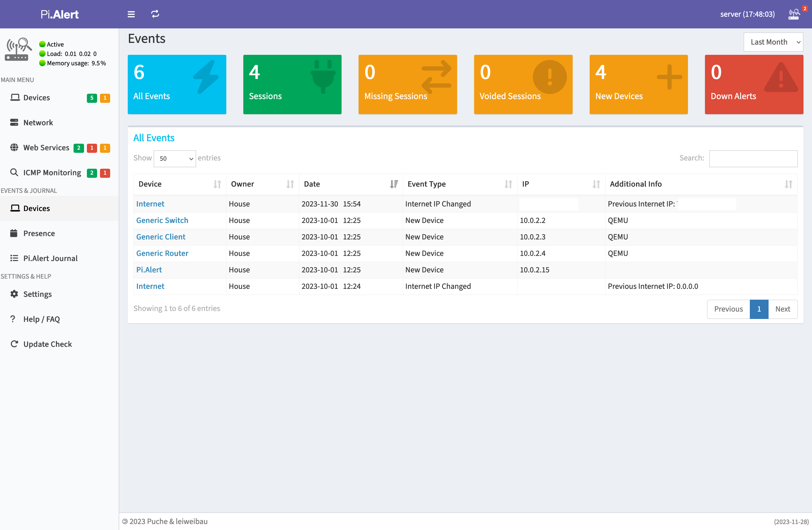Click the Internet device link in events table
This screenshot has width=812, height=530.
[x=150, y=204]
